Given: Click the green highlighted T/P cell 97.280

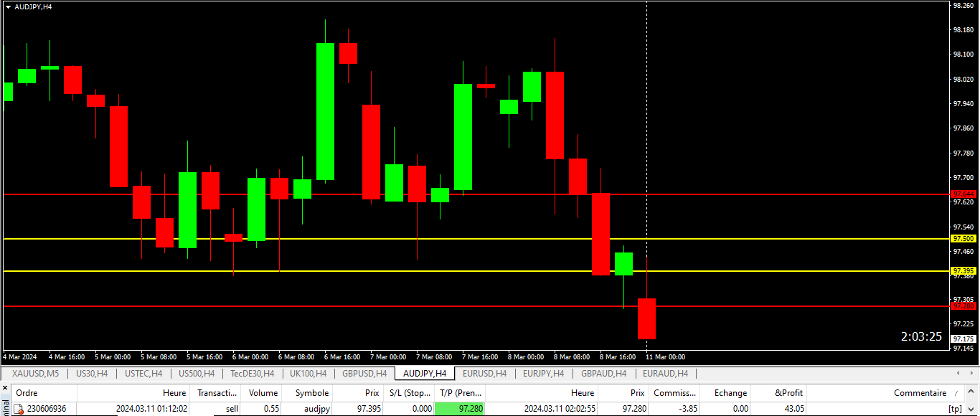Looking at the screenshot, I should (460, 409).
